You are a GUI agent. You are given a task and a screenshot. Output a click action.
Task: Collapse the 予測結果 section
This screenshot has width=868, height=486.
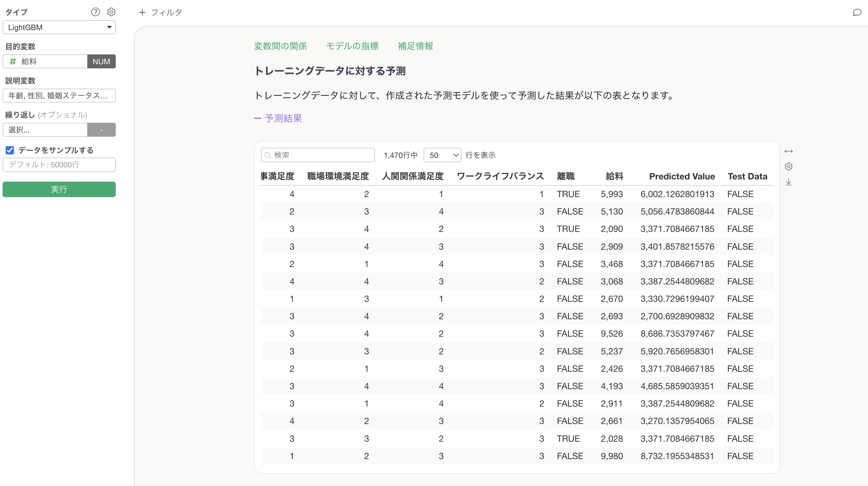tap(278, 118)
